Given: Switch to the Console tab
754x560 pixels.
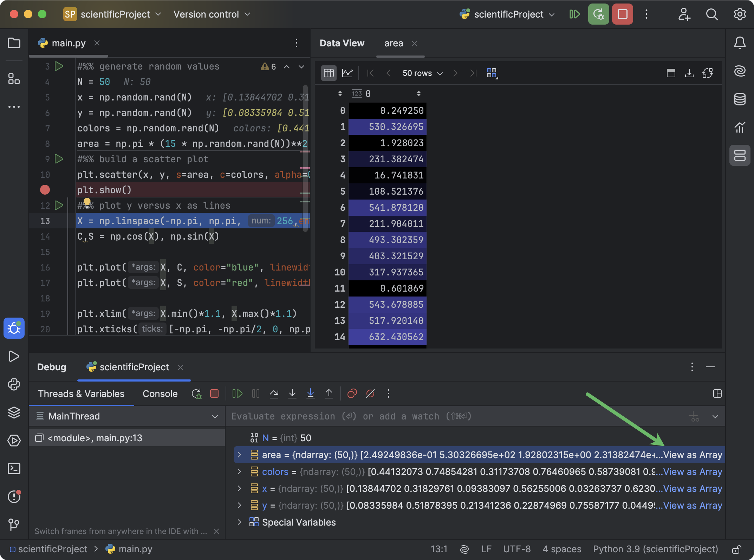Looking at the screenshot, I should coord(160,393).
